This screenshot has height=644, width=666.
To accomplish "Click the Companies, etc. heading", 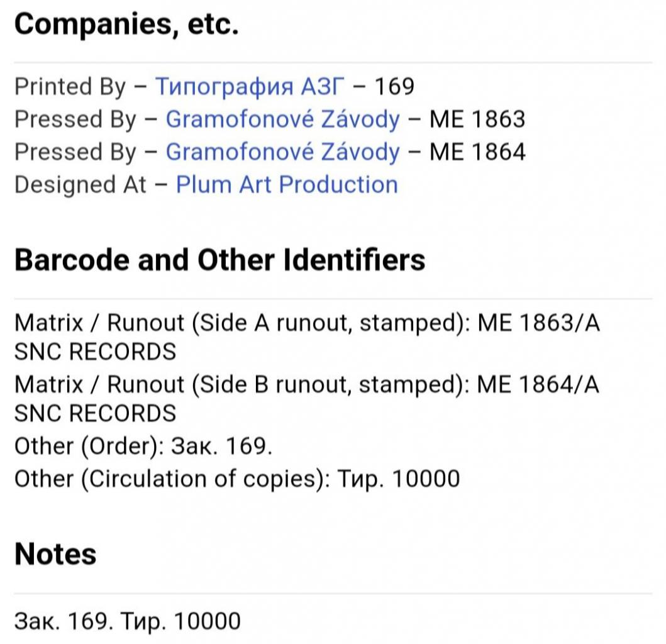I will coord(126,25).
